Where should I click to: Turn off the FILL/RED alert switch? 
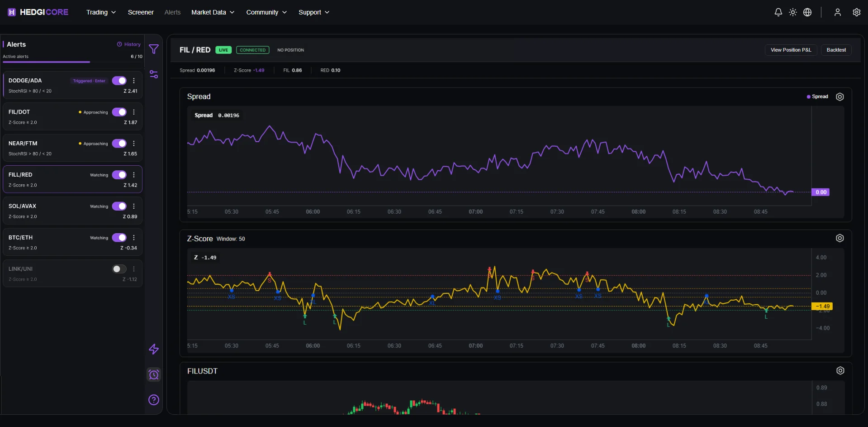119,175
